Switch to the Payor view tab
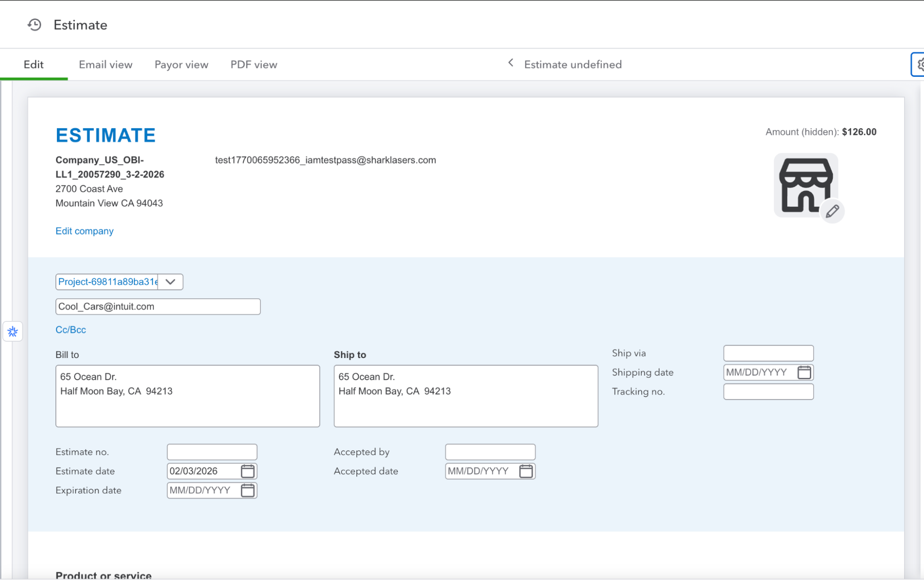 click(181, 64)
